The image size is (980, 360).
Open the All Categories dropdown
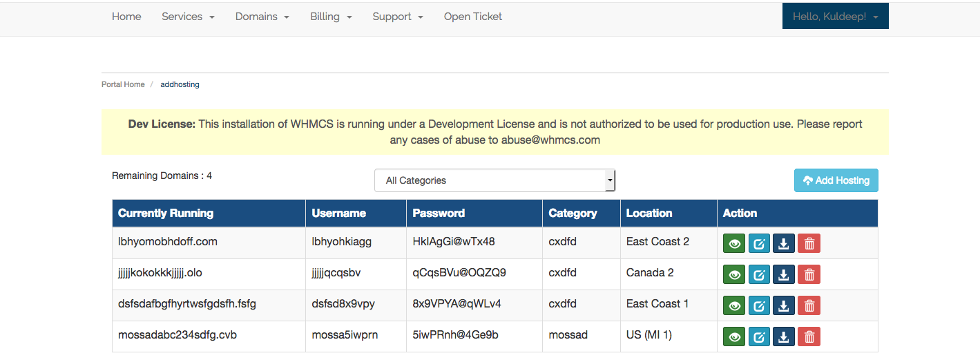(494, 180)
